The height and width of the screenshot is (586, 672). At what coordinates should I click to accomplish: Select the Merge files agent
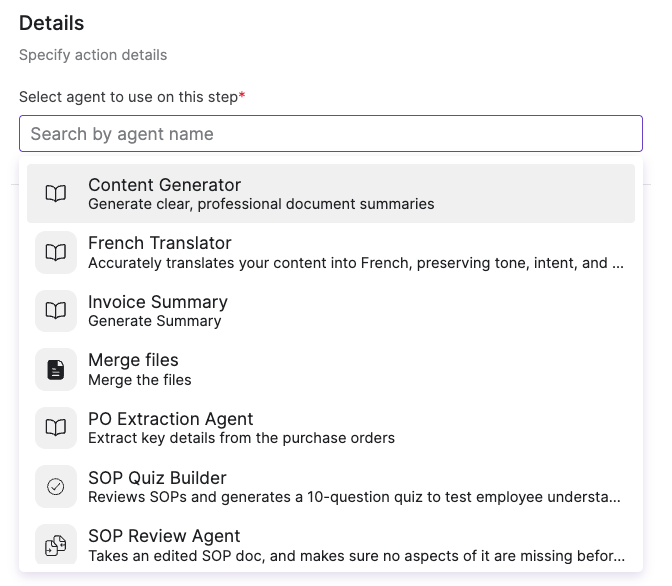[x=330, y=370]
